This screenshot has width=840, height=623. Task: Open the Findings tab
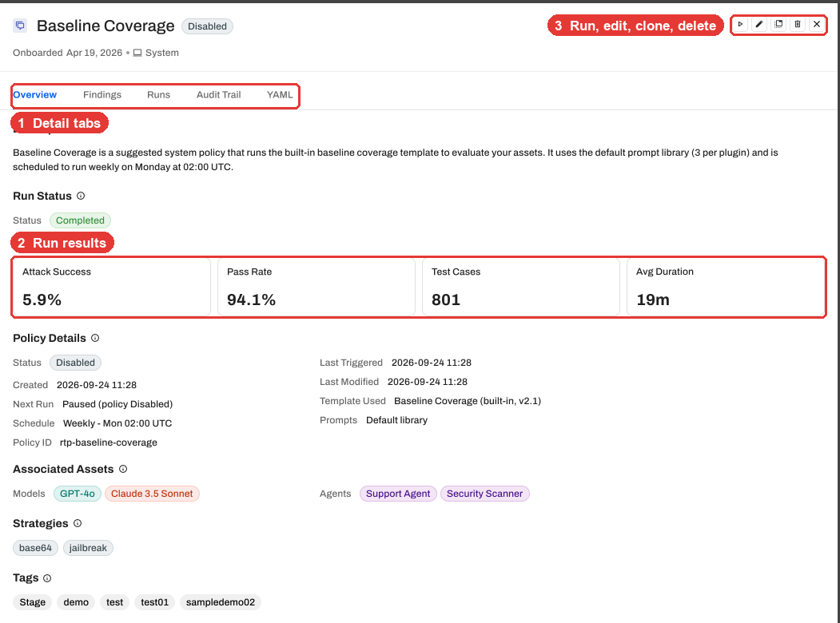pos(102,95)
